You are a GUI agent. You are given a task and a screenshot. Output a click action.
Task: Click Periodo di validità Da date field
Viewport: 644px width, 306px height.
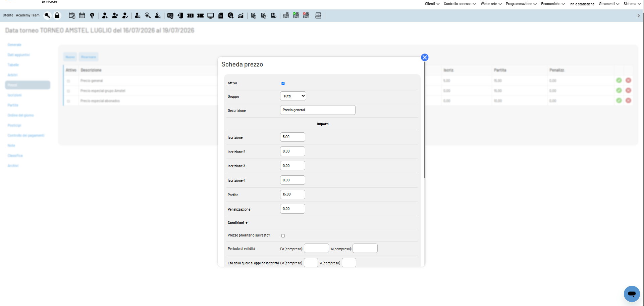(316, 249)
